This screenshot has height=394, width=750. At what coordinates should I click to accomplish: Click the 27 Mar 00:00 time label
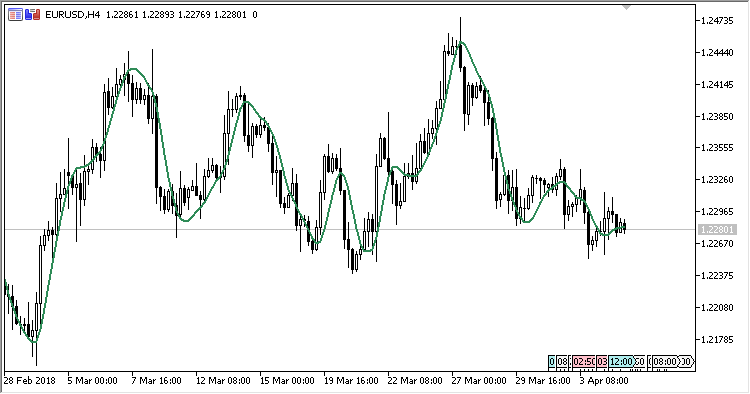point(479,381)
